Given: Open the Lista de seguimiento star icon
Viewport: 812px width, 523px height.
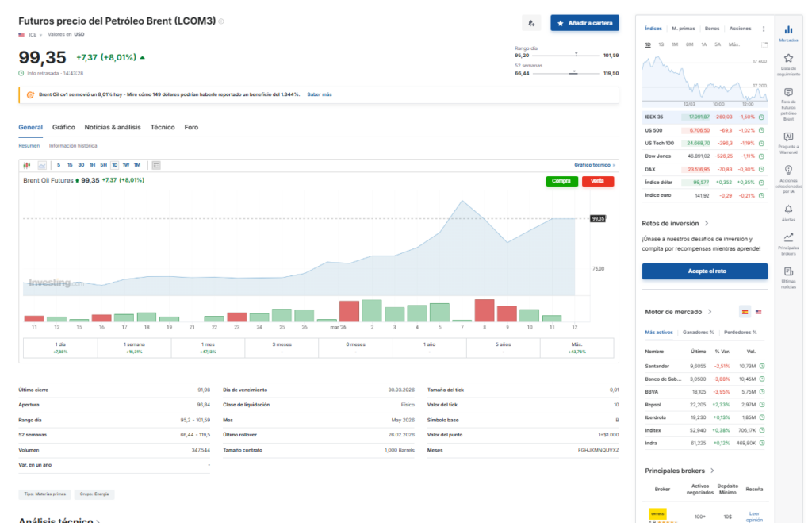Looking at the screenshot, I should click(788, 58).
